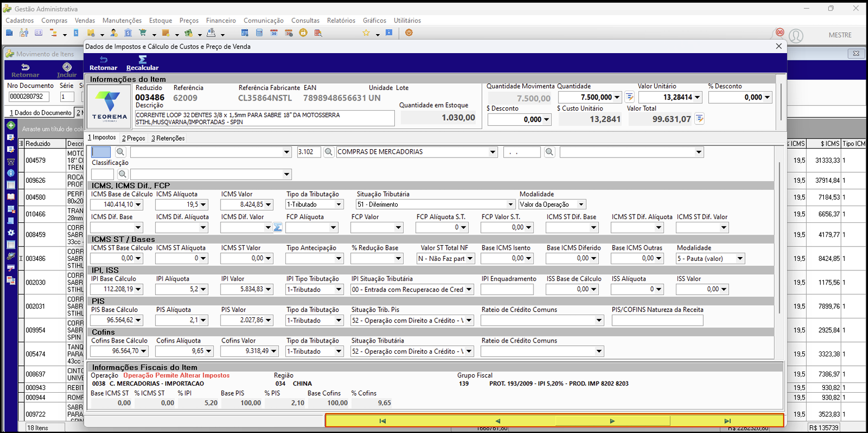The image size is (868, 433).
Task: Open the ICMS Situação Tributária dropdown (51 - Diferimento)
Action: 511,204
